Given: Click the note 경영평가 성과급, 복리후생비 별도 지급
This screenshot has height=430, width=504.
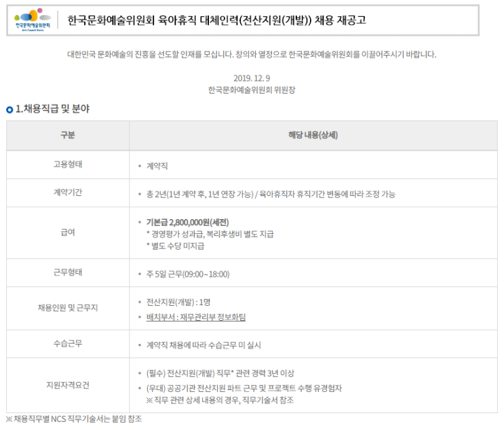Looking at the screenshot, I should [210, 234].
